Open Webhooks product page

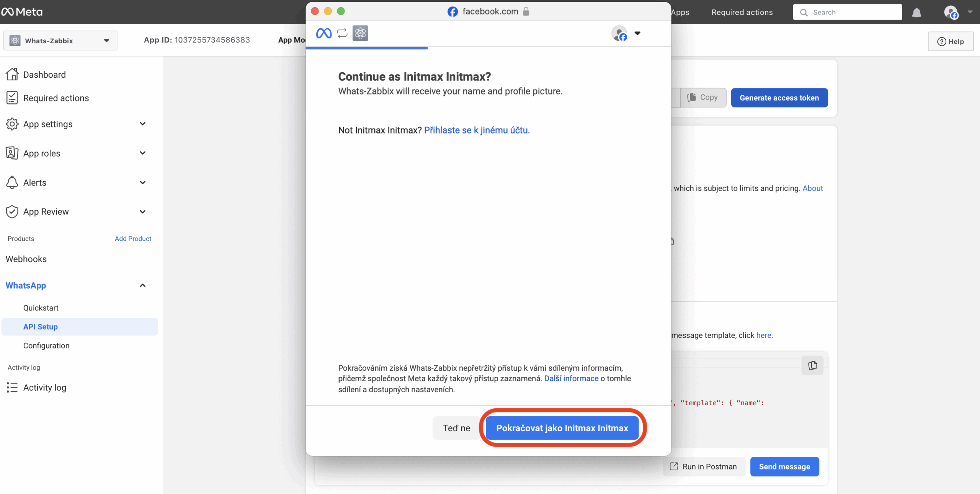(26, 259)
